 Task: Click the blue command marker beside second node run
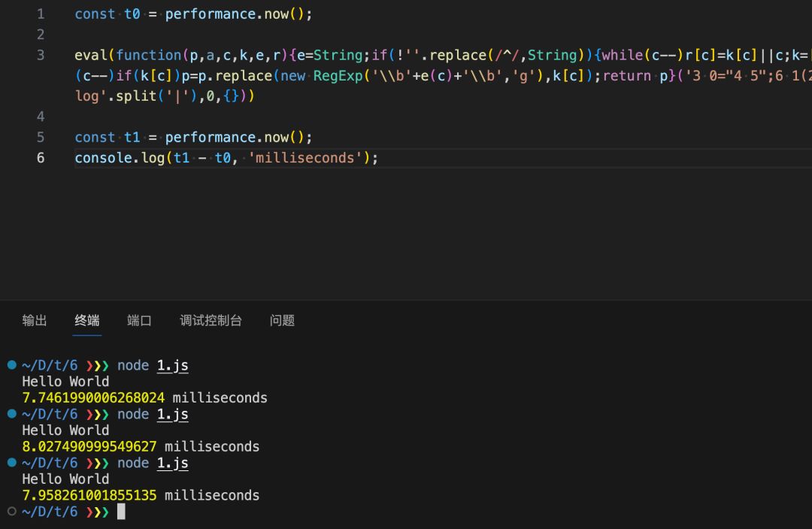click(11, 414)
